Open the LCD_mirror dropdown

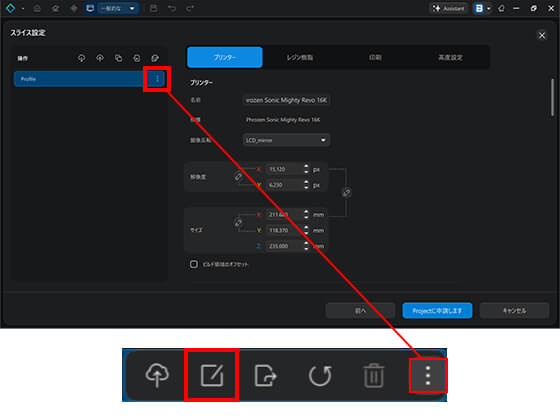[286, 140]
